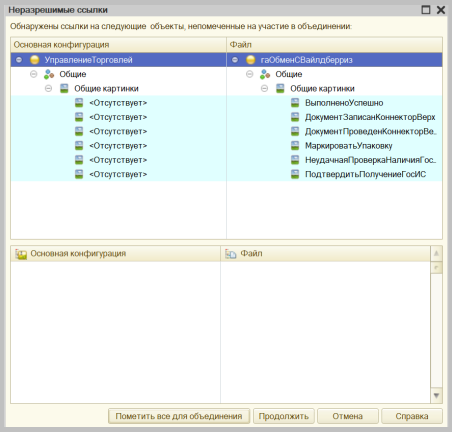Click the МаркироватьУпаковку picture icon

(295, 146)
